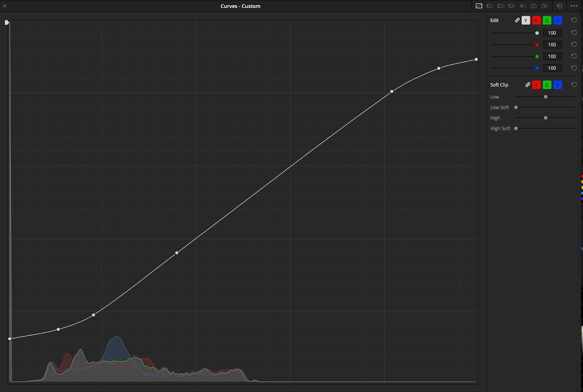Reset the red intensity slider value
Screen dimensions: 583x392
pyautogui.click(x=574, y=45)
